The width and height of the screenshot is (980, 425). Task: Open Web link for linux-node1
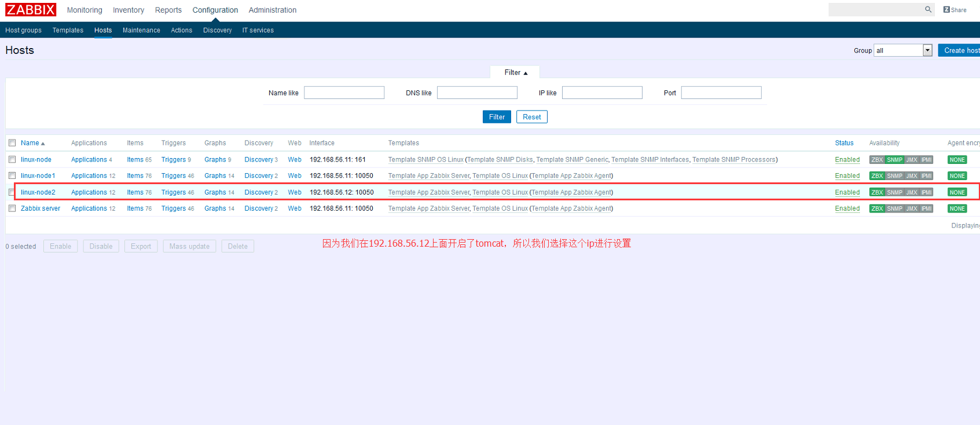coord(295,176)
